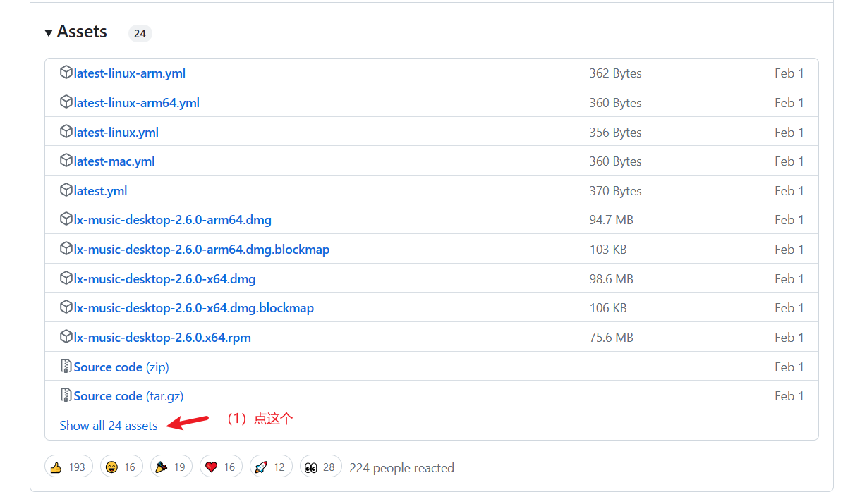The image size is (855, 504).
Task: Click the Assets section heading
Action: [82, 32]
